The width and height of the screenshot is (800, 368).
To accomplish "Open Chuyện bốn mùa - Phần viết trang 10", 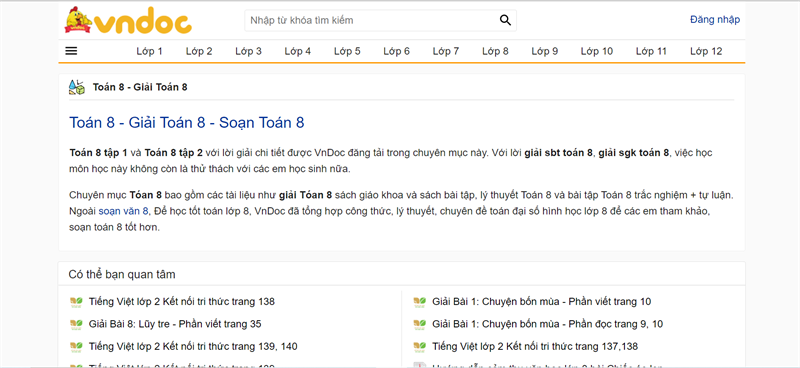I will (x=542, y=302).
